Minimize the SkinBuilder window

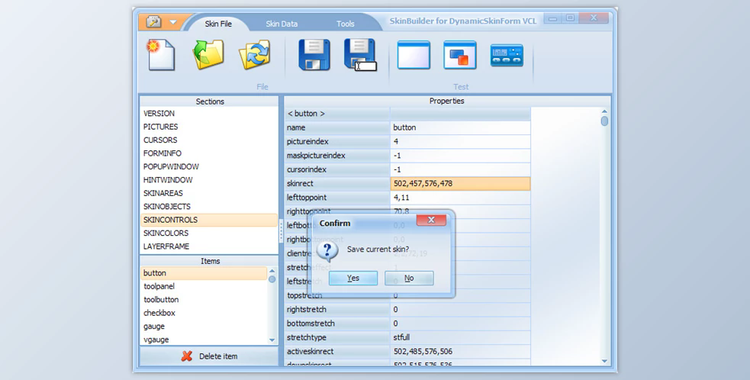point(553,19)
